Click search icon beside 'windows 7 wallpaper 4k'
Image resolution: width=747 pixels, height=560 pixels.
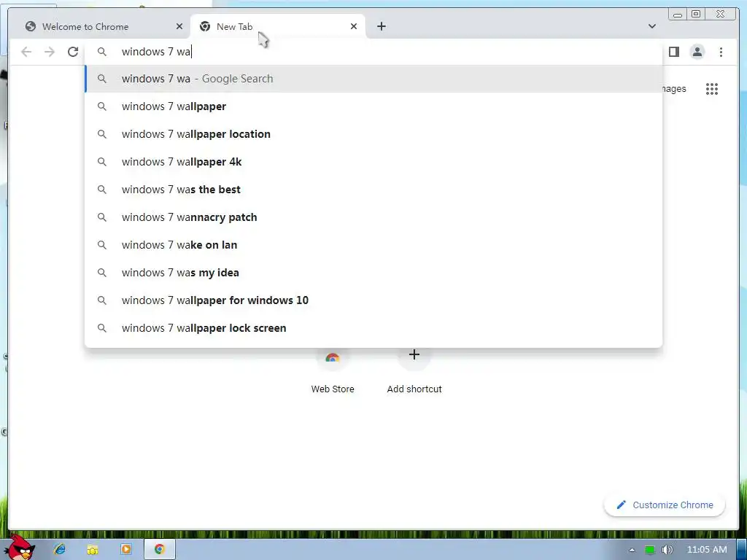click(102, 161)
